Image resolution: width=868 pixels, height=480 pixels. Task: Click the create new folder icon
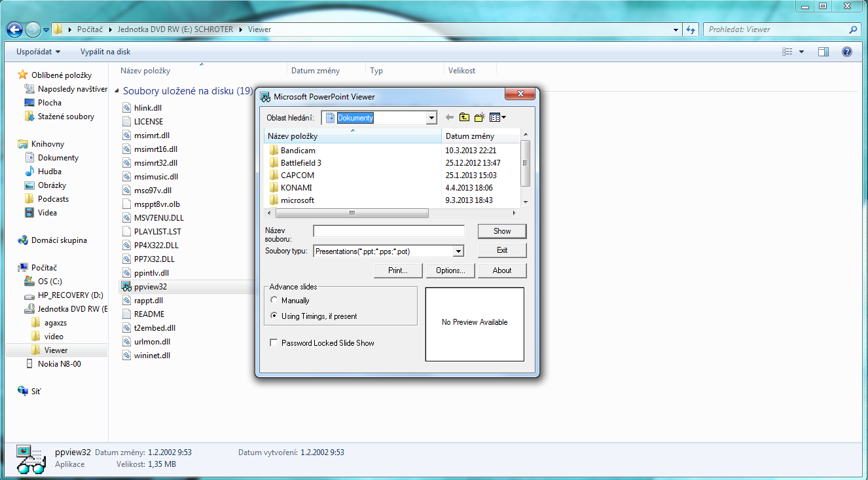[479, 117]
